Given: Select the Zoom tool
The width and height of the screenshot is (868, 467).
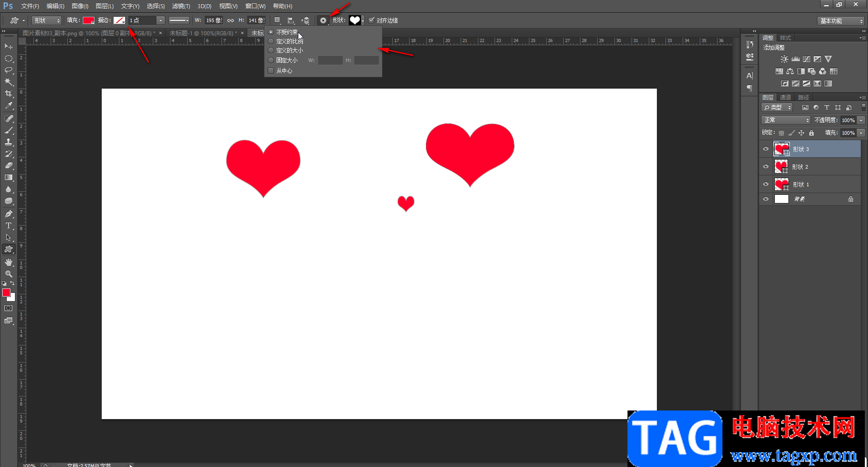Looking at the screenshot, I should click(9, 274).
